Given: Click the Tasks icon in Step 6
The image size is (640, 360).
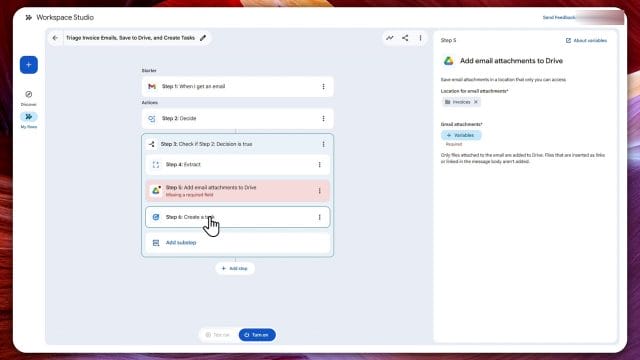Looking at the screenshot, I should (x=156, y=217).
